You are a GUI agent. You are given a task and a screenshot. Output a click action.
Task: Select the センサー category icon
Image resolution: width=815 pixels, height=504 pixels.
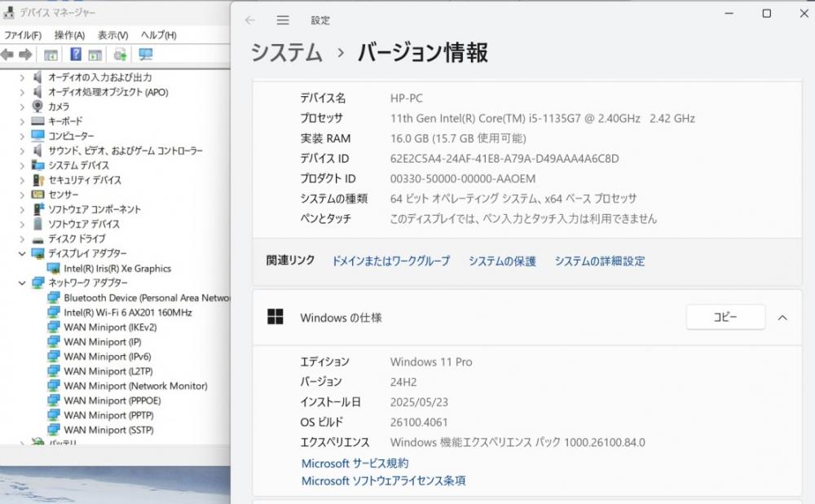click(x=38, y=195)
